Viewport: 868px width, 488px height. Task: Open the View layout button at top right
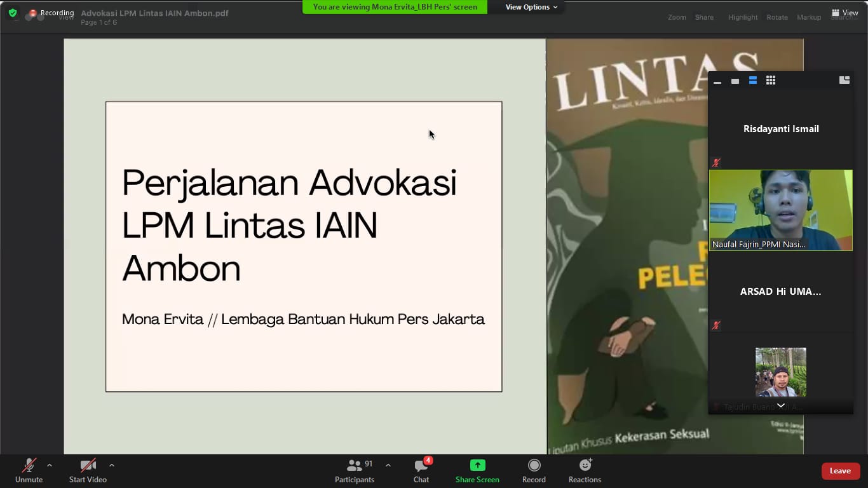(844, 13)
